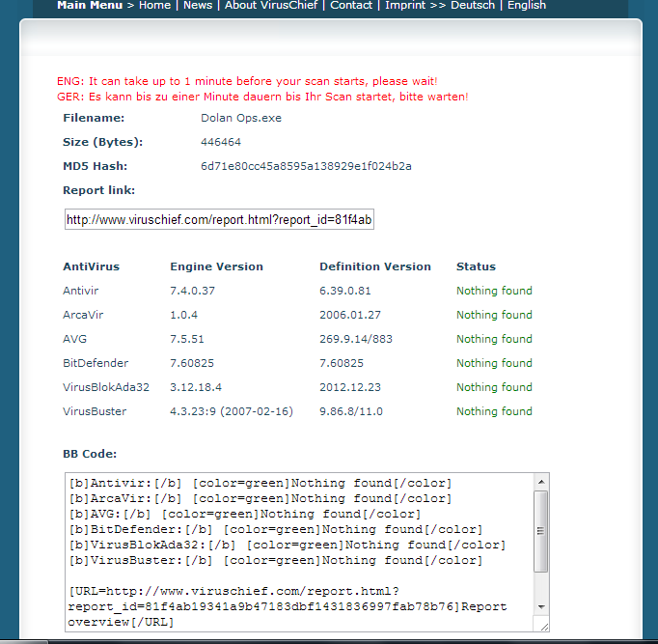The image size is (658, 644).
Task: Open the Home menu link
Action: coord(154,5)
